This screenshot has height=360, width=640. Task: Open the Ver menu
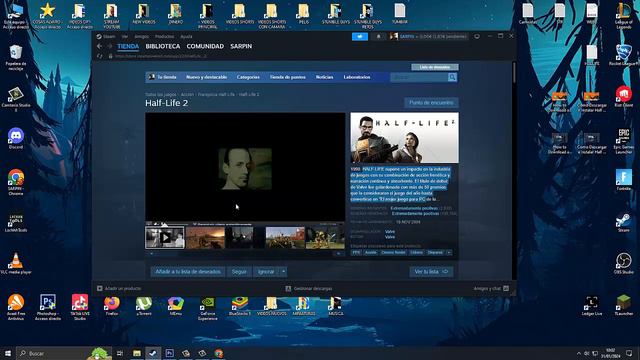pyautogui.click(x=124, y=36)
